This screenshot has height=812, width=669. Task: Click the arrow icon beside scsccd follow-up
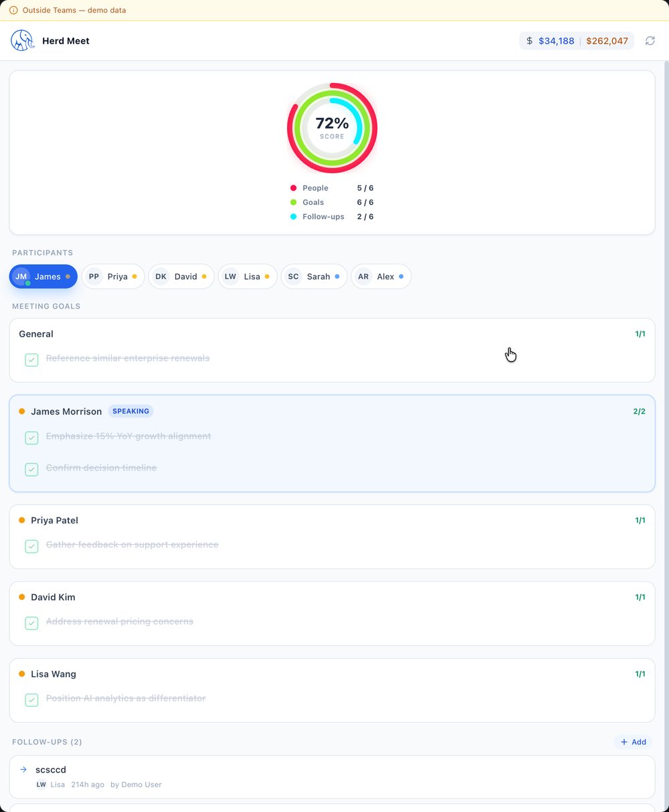23,770
